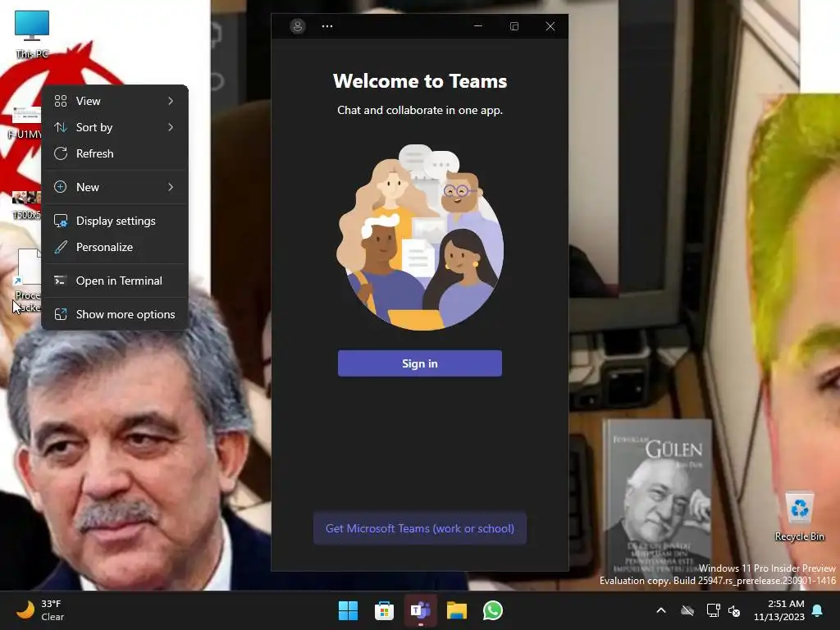Select Show more options

pos(115,314)
